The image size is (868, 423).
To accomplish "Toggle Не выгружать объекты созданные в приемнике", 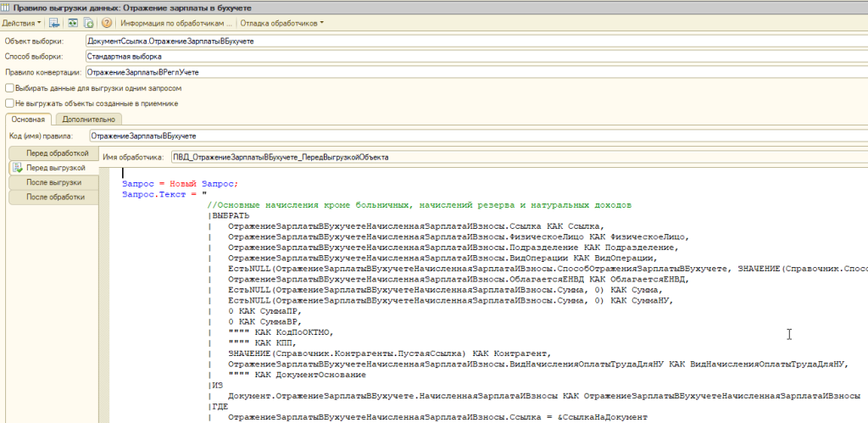I will click(x=9, y=103).
